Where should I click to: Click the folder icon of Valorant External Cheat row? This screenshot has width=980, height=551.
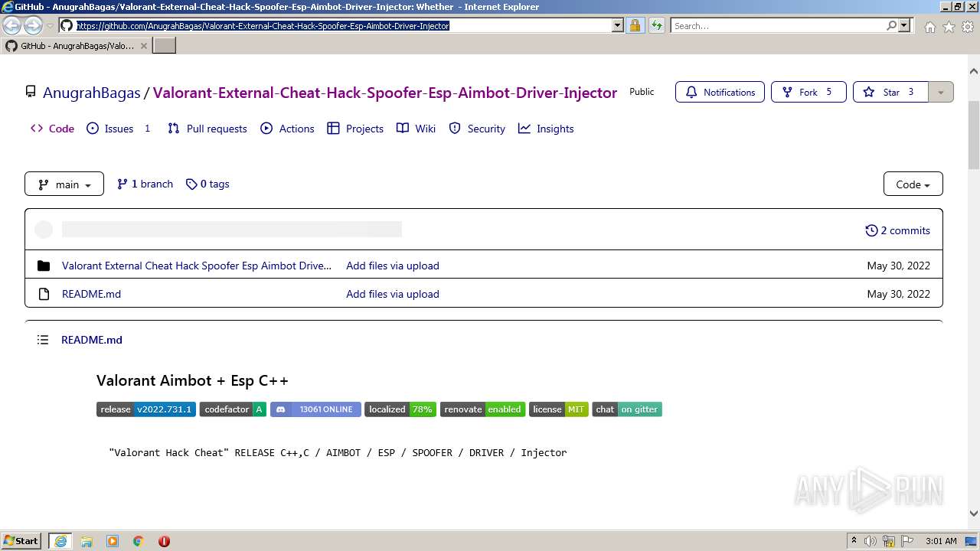point(44,266)
